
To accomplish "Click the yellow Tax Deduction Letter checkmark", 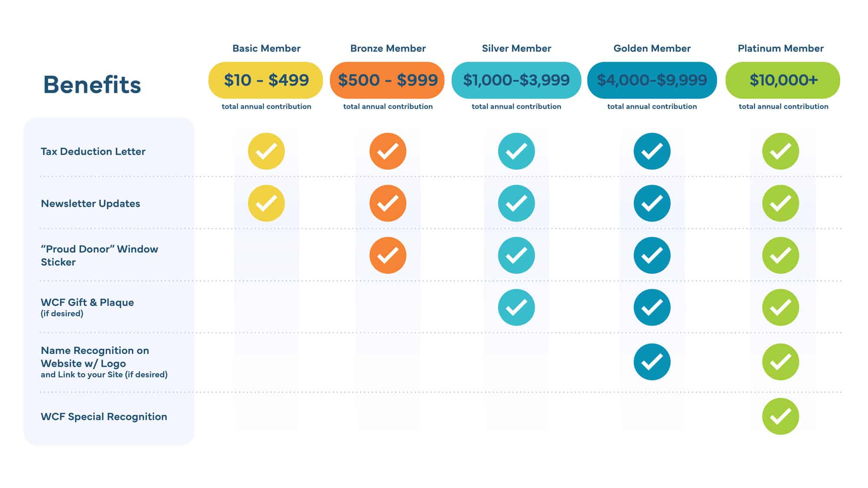I will [x=266, y=151].
